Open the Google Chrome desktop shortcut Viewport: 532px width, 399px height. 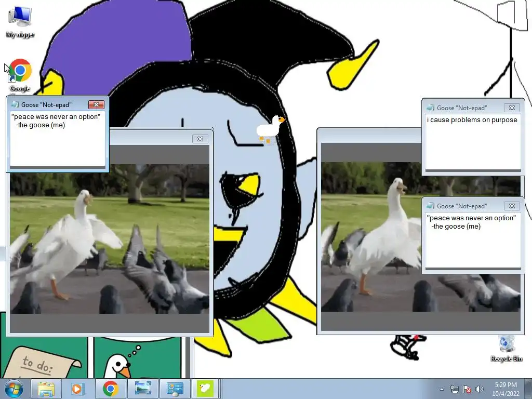(20, 75)
